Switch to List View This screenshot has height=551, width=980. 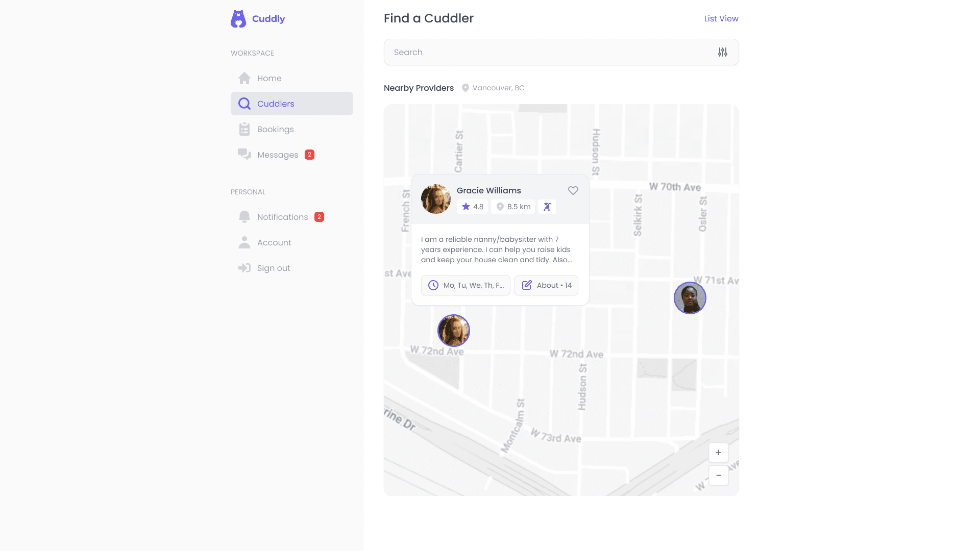(721, 18)
